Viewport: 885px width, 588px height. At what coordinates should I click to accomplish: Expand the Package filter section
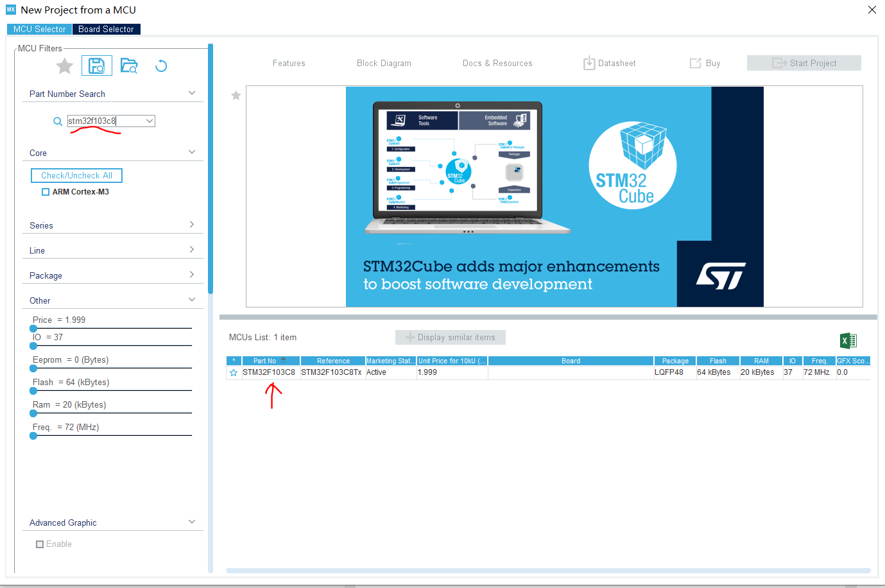pyautogui.click(x=192, y=275)
